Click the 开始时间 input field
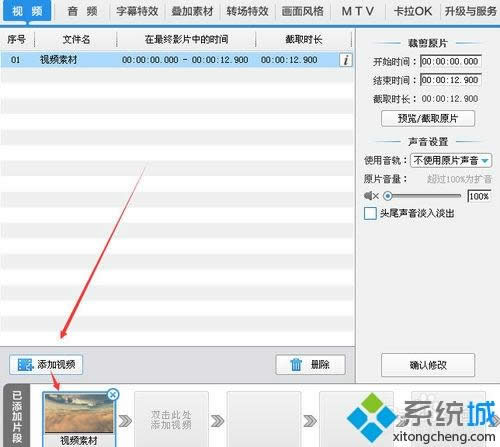This screenshot has height=447, width=500. click(451, 61)
